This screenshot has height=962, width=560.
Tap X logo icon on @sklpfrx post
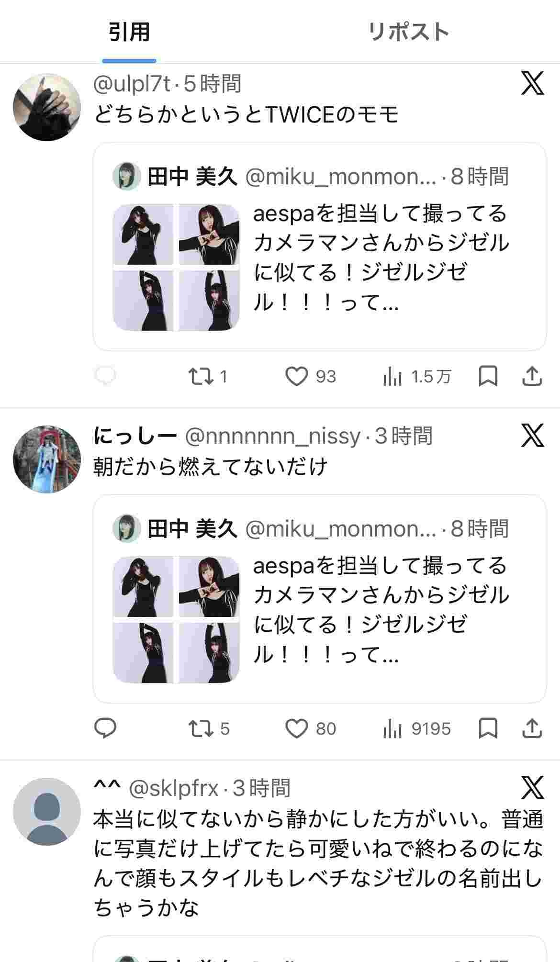(x=532, y=788)
